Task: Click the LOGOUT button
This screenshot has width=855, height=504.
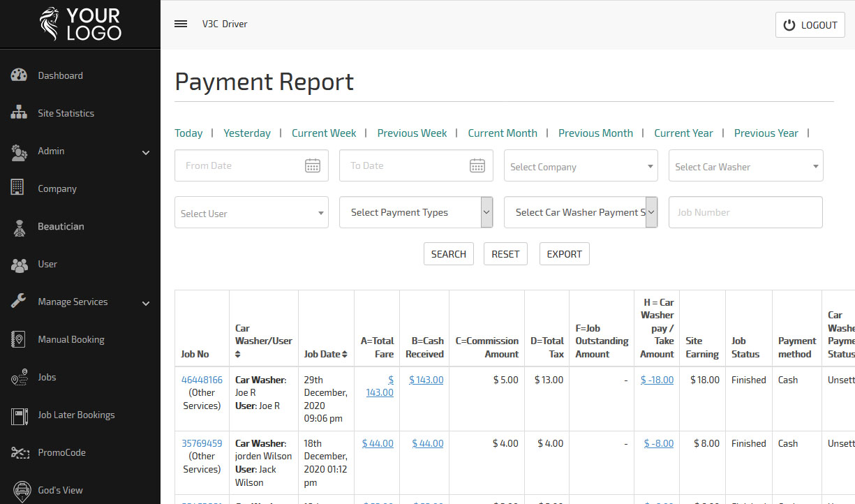Action: tap(810, 25)
